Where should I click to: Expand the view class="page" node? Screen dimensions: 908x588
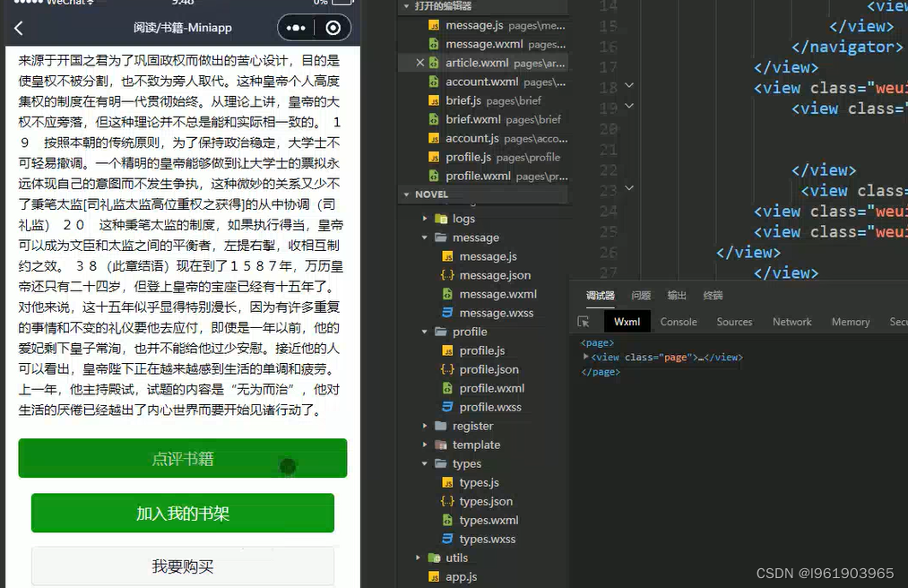click(x=586, y=357)
